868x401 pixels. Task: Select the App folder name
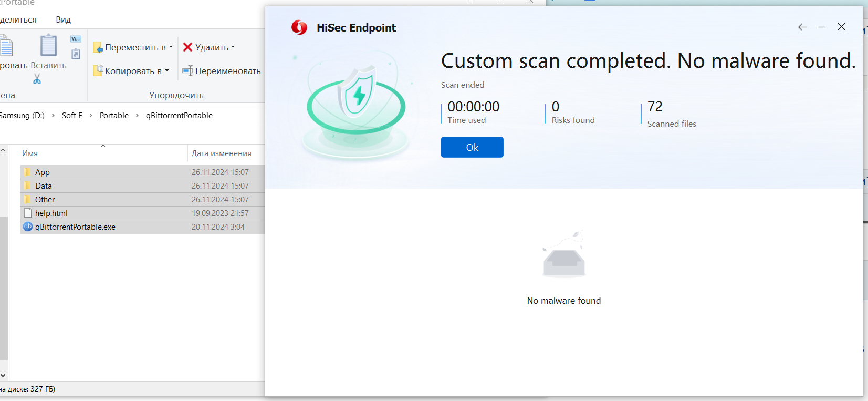pos(43,172)
